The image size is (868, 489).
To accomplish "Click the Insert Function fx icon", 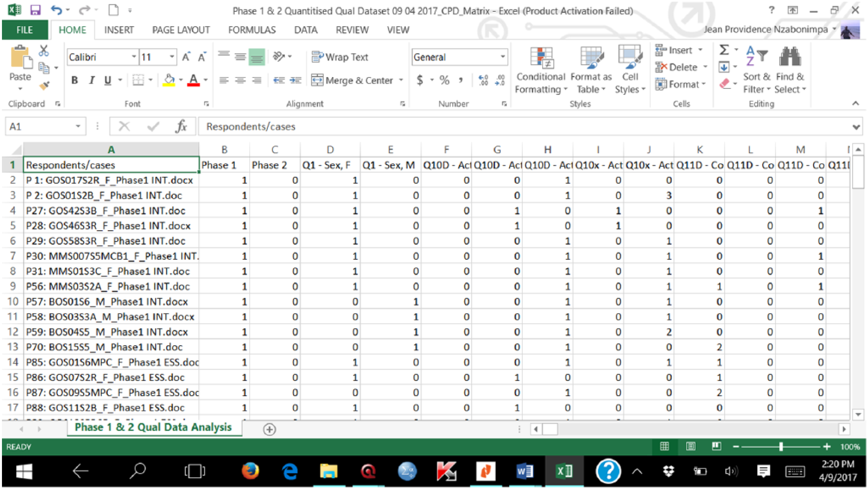I will coord(181,126).
